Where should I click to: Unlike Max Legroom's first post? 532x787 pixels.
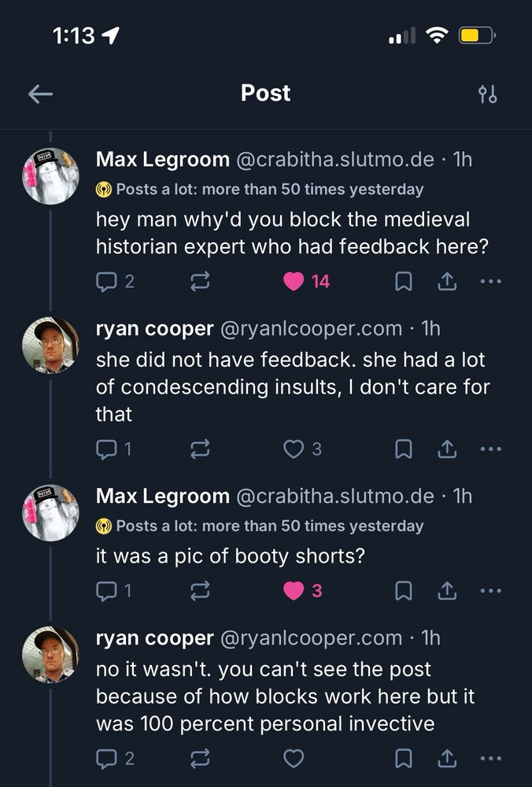291,281
